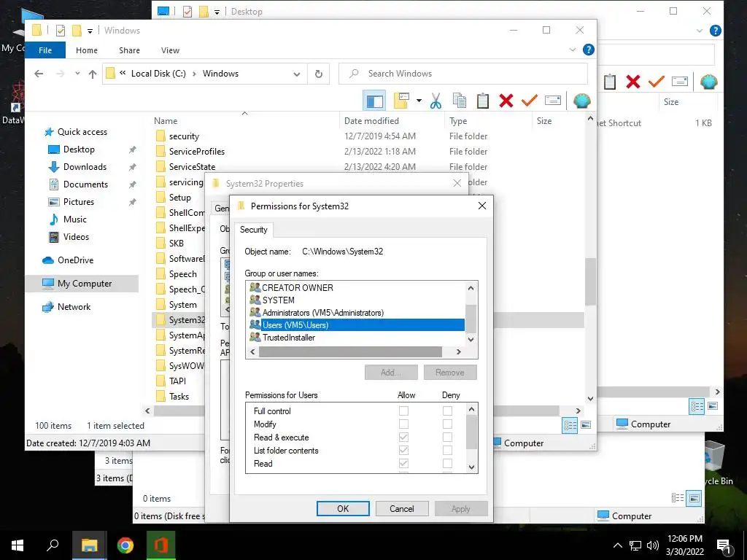Toggle Allow checkbox for Read permission

tap(403, 463)
